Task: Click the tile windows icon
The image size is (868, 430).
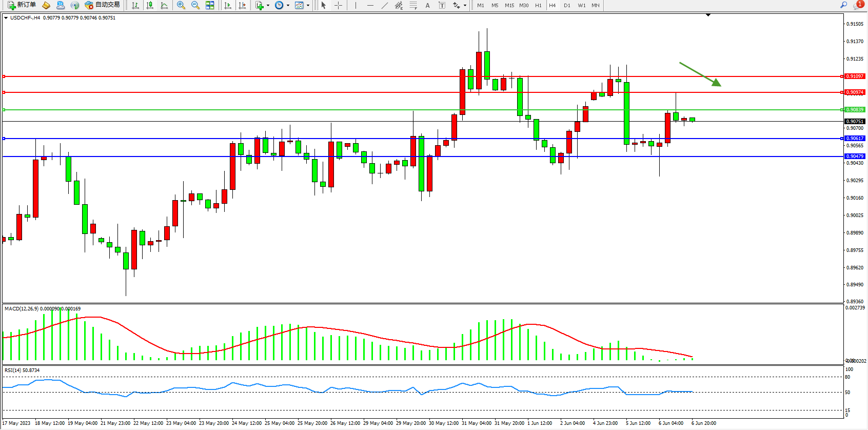Action: [x=210, y=5]
